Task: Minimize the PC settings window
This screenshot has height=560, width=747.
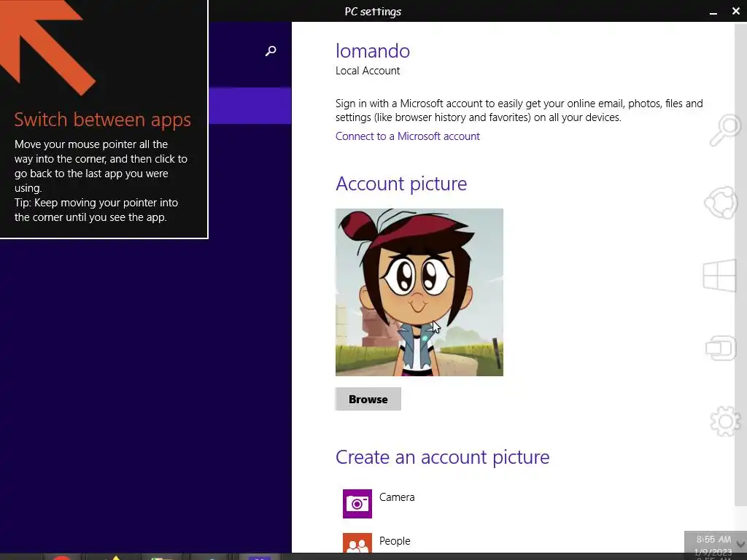Action: [713, 12]
